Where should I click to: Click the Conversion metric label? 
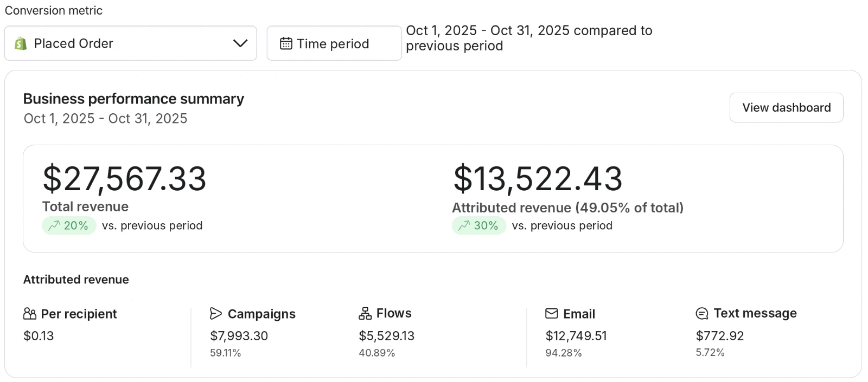(x=53, y=10)
